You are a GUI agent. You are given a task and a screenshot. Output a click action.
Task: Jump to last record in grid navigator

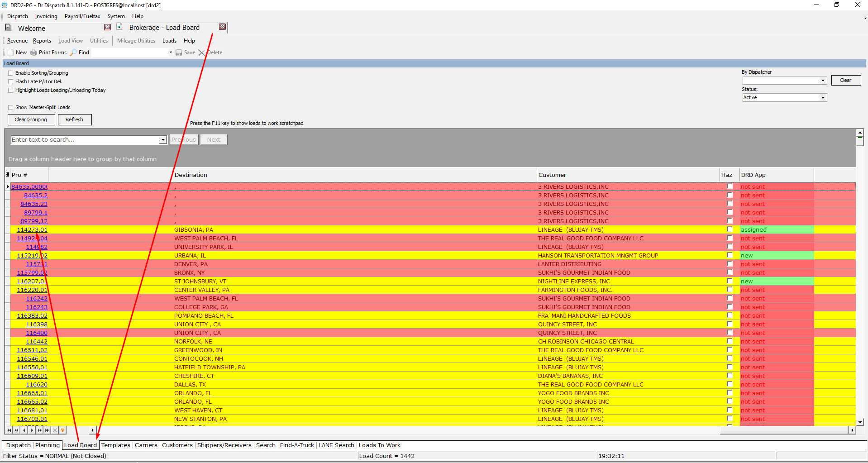click(48, 430)
